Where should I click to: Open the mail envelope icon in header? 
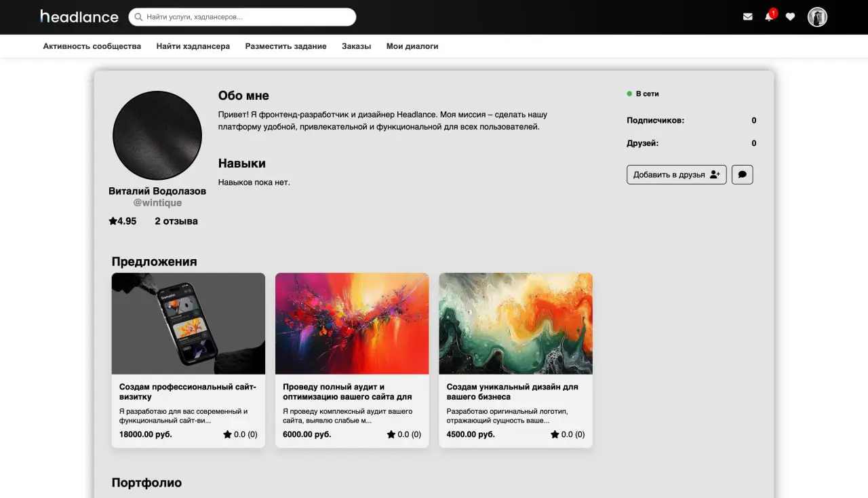747,17
